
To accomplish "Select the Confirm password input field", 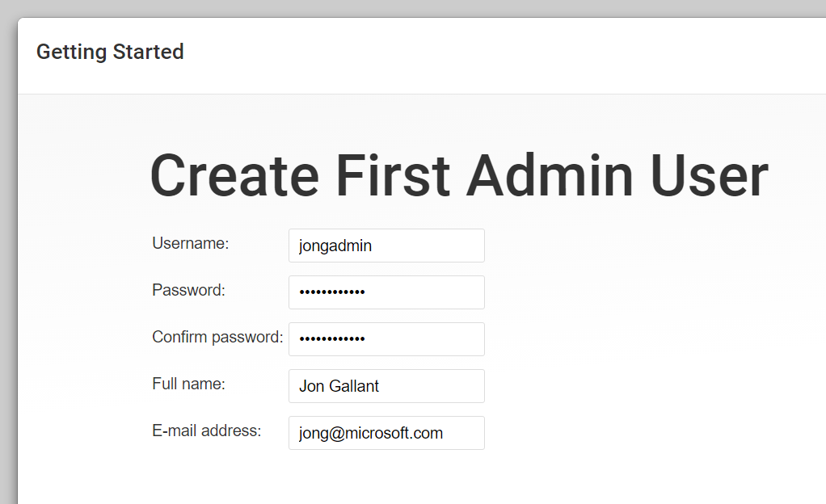I will tap(386, 339).
